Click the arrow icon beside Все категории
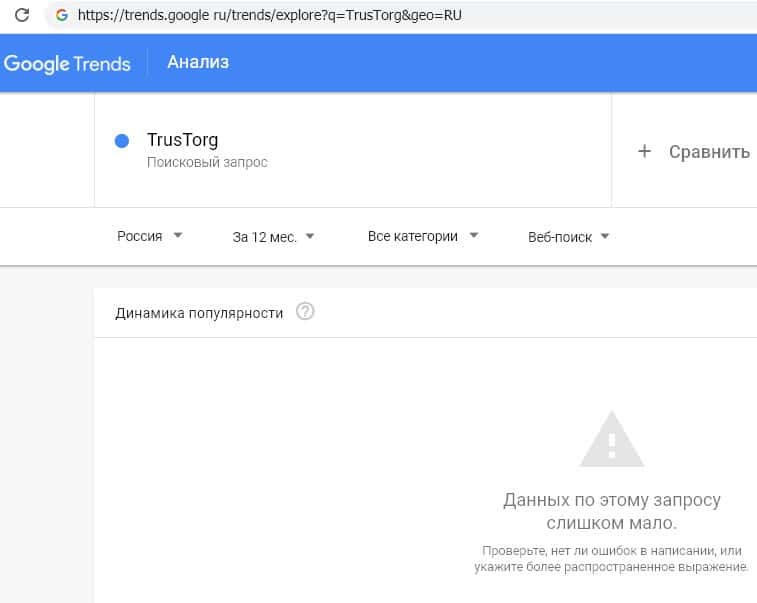 (474, 236)
